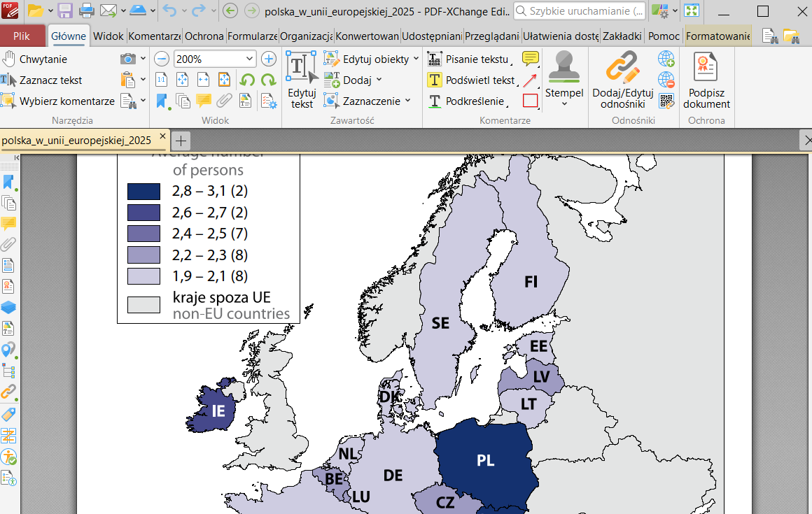Undo the last action
The height and width of the screenshot is (514, 812).
tap(169, 11)
